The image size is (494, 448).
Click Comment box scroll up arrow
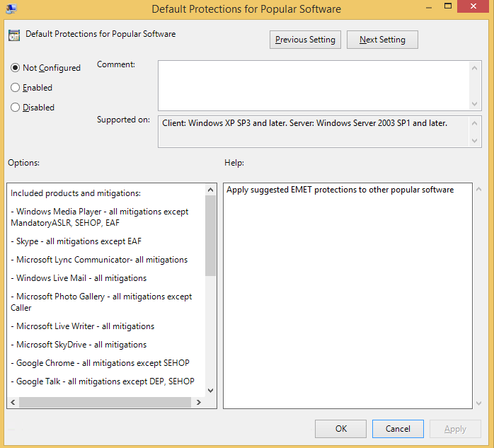(x=474, y=68)
